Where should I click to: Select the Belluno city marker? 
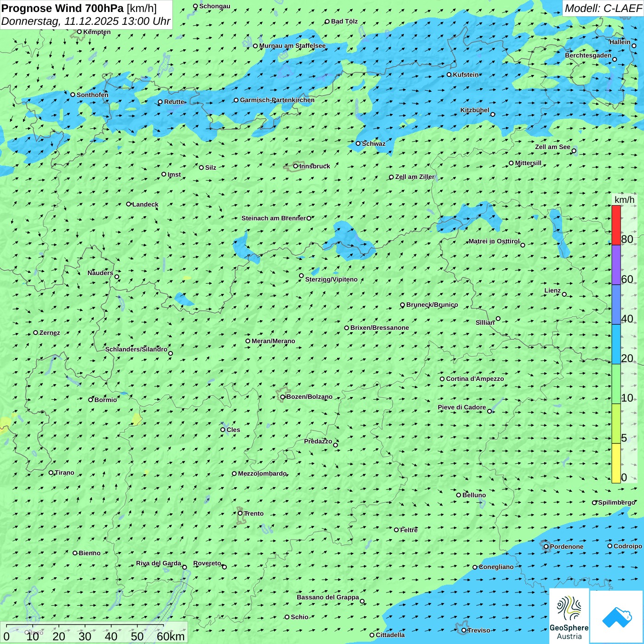(459, 495)
